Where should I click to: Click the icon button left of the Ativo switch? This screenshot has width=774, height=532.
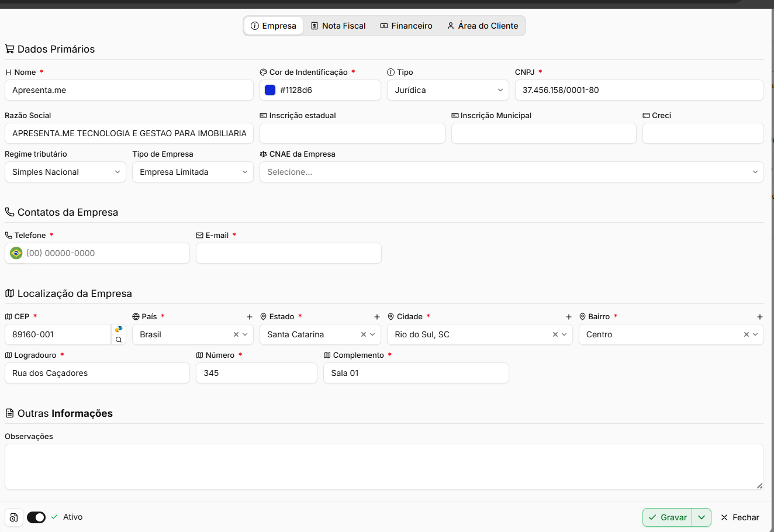(x=14, y=517)
